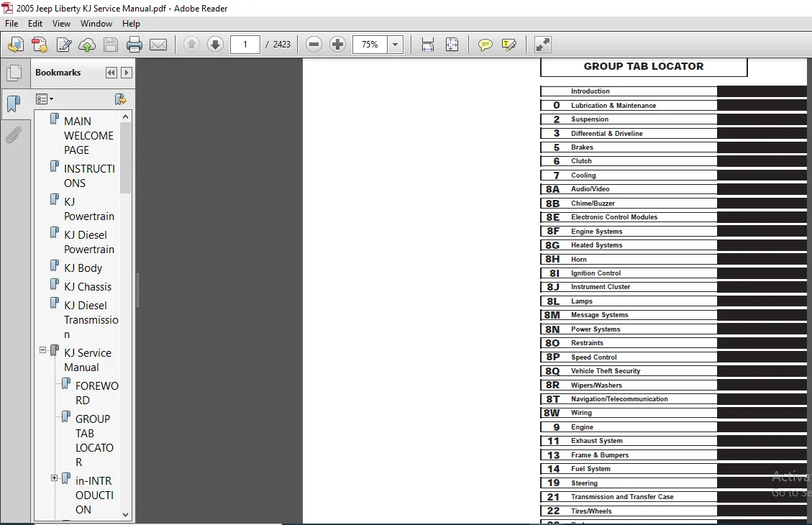Click the fit width scrolling icon
The image size is (812, 525).
click(x=427, y=45)
